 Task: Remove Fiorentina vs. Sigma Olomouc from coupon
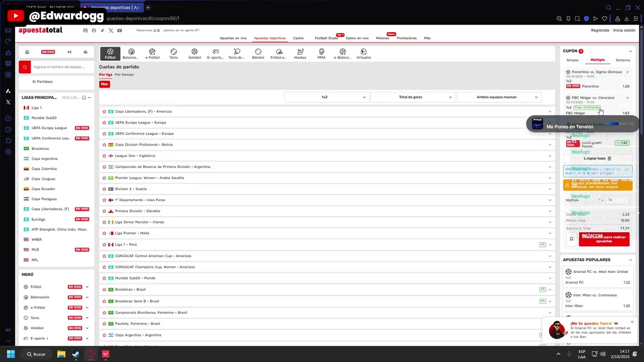click(x=627, y=72)
